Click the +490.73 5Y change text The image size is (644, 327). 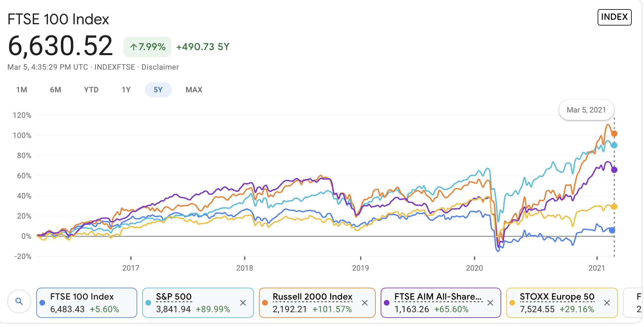203,47
